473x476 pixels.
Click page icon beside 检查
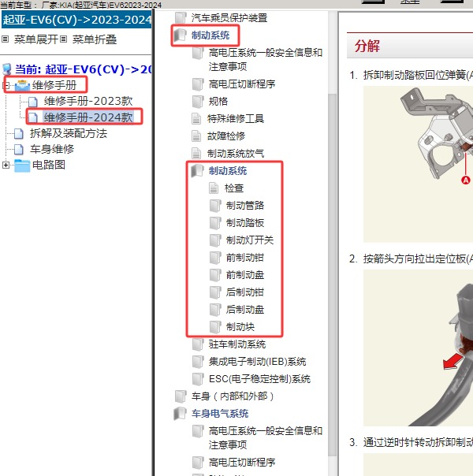[214, 188]
